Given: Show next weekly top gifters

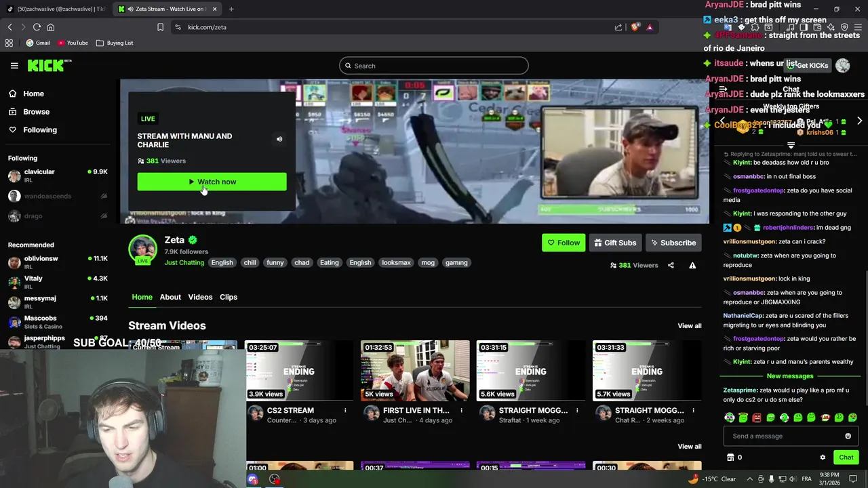Looking at the screenshot, I should click(859, 121).
